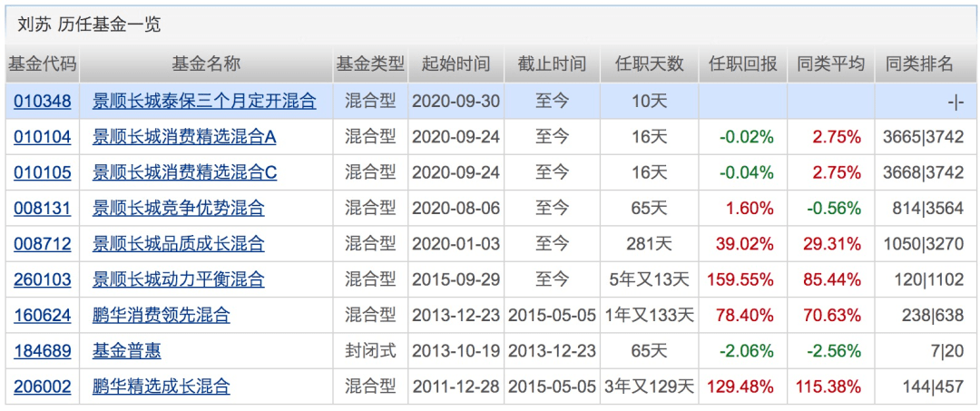Open fund code link 010348
Viewport: 980px width, 411px height.
42,101
